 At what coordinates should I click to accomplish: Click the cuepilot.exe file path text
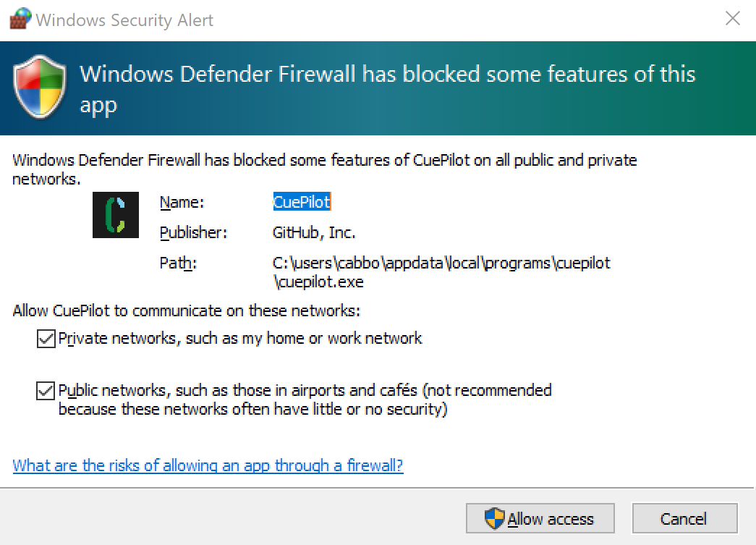point(441,271)
